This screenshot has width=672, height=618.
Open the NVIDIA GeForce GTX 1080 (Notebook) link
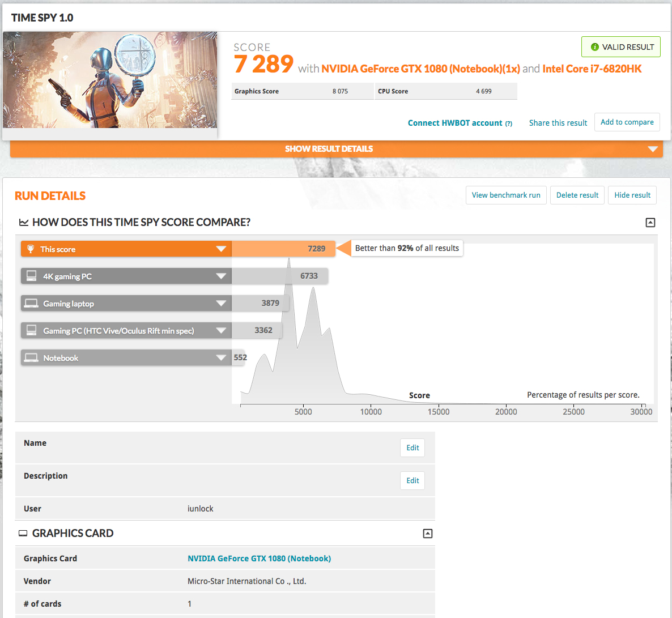coord(260,559)
